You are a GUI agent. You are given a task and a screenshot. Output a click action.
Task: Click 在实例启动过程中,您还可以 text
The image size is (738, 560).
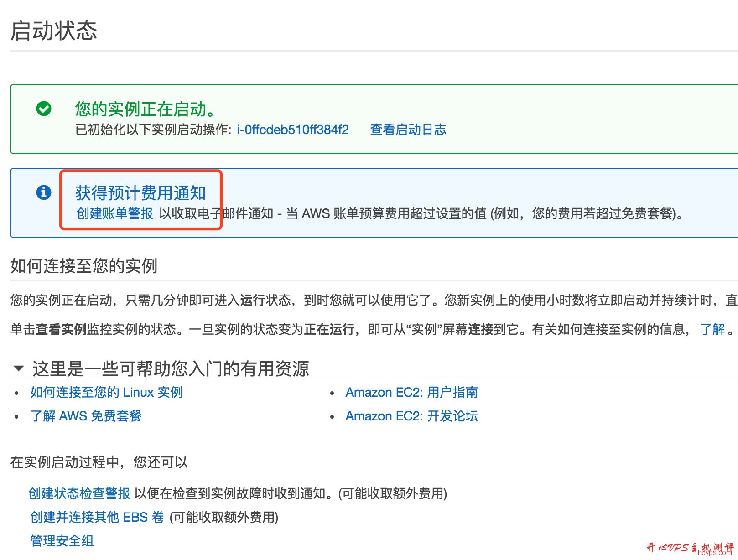[x=99, y=462]
